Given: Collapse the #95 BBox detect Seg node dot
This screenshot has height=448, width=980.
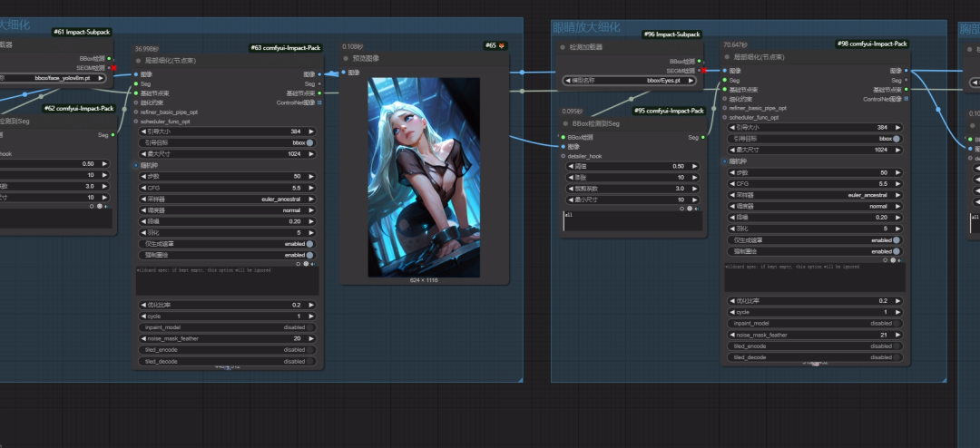Looking at the screenshot, I should tap(565, 123).
